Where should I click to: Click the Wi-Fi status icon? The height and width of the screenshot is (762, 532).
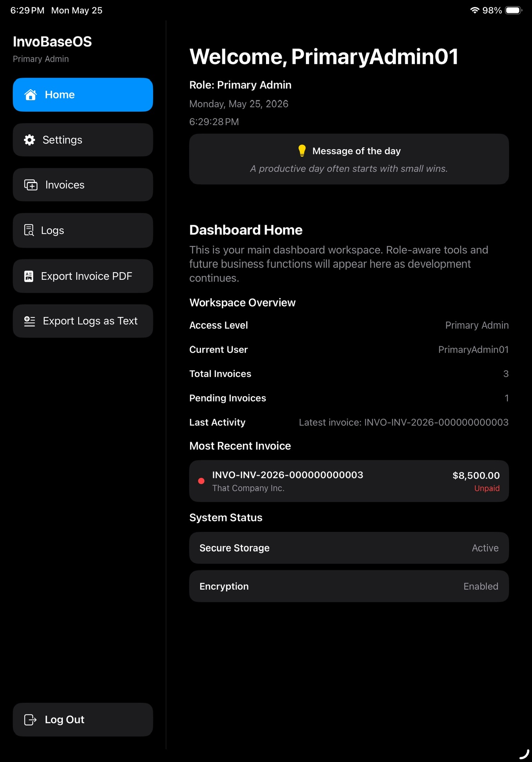point(475,10)
